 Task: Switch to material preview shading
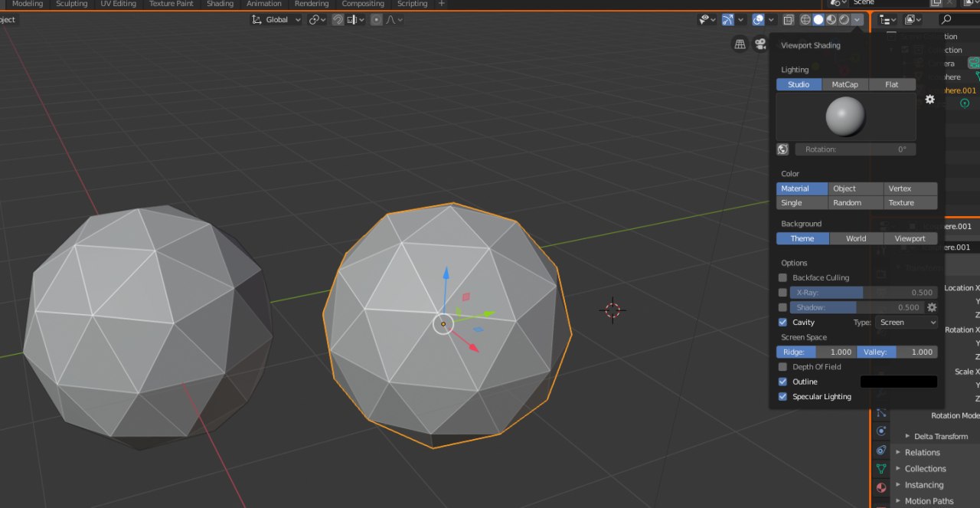831,20
